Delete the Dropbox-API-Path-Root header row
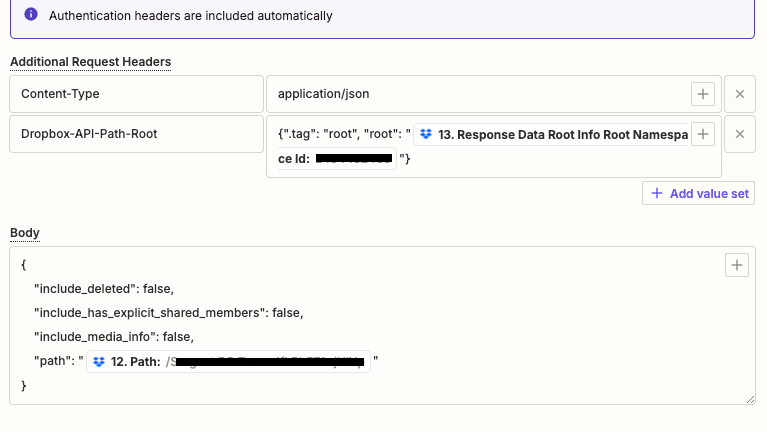Image resolution: width=767 pixels, height=432 pixels. pos(739,134)
